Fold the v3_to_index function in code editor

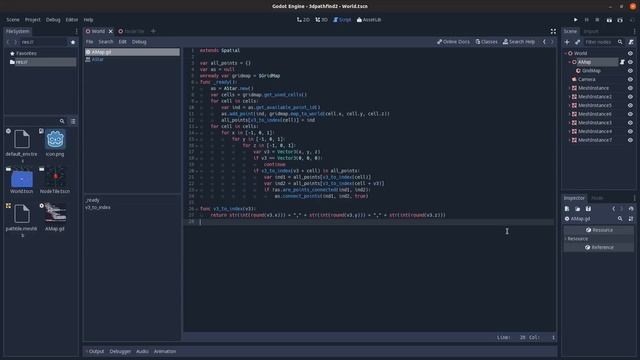tap(196, 209)
